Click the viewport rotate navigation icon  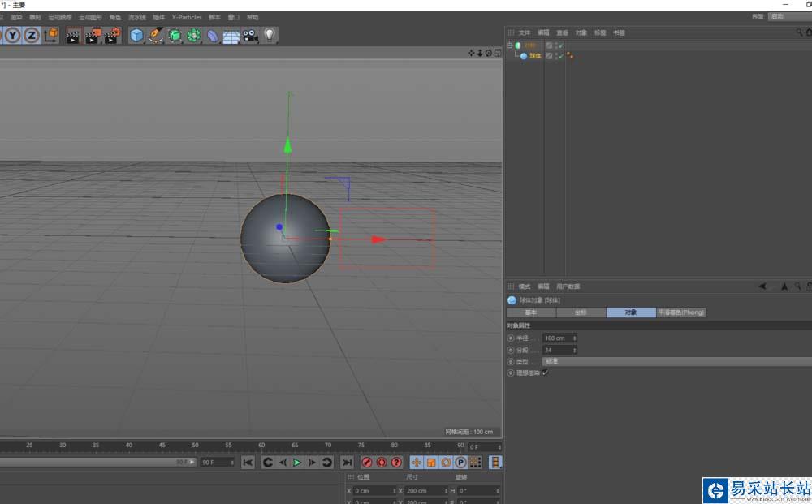pyautogui.click(x=488, y=53)
